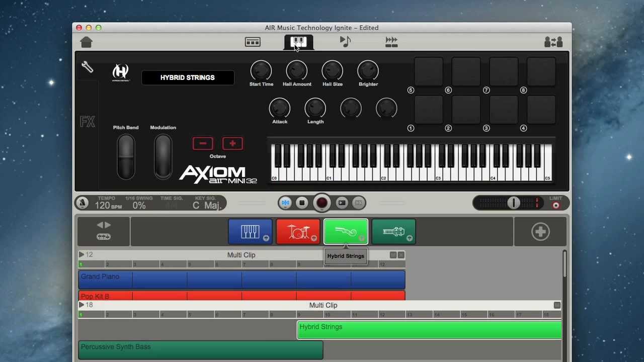Select the green Hybrid Strings player
Image resolution: width=644 pixels, height=362 pixels.
point(346,232)
